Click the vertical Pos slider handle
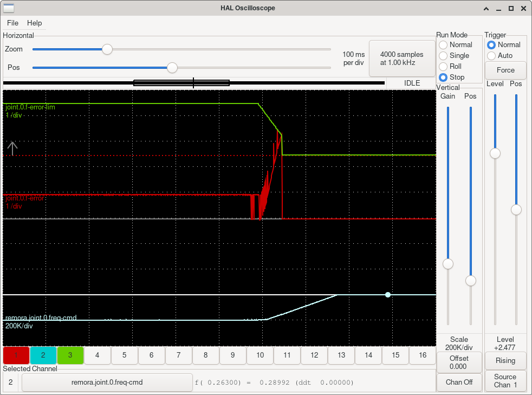The image size is (532, 395). coord(471,281)
